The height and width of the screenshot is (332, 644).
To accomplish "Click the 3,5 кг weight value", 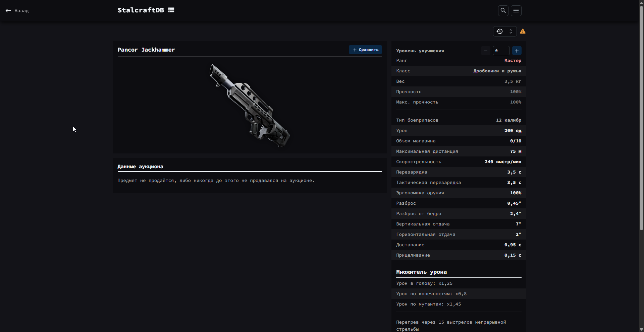I will tap(513, 81).
